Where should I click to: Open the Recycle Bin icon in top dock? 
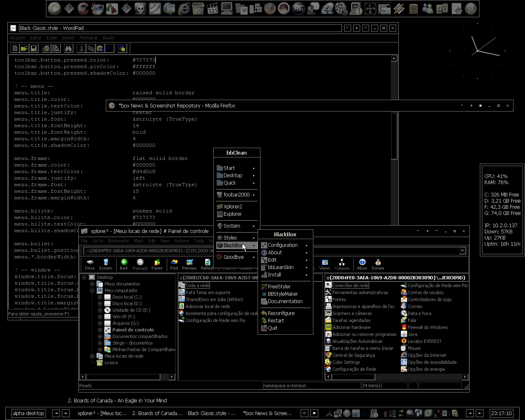tap(198, 9)
